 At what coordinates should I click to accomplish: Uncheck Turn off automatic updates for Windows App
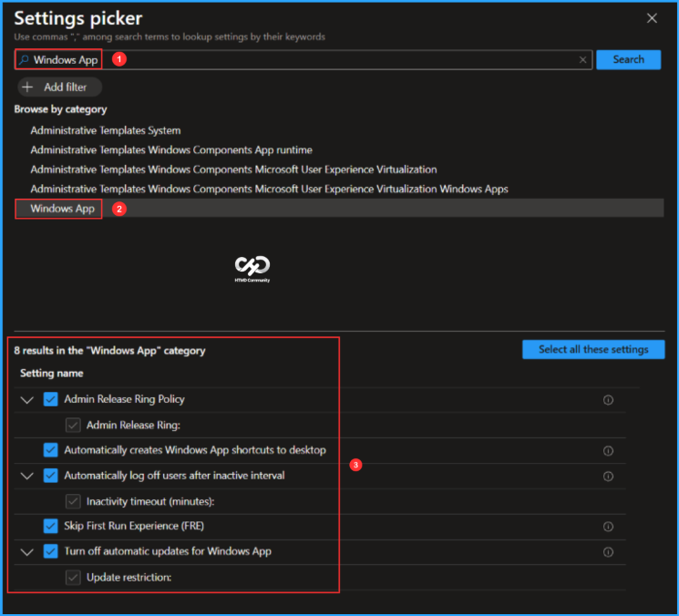click(x=51, y=551)
